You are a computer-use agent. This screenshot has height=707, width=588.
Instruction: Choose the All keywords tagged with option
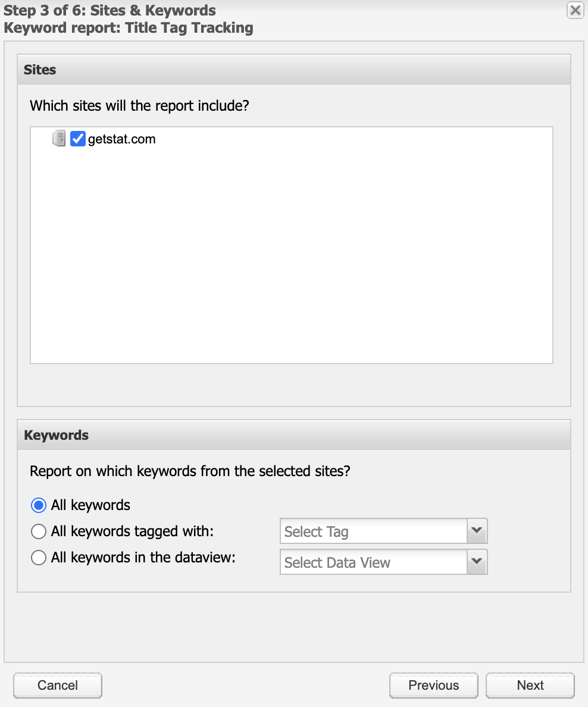tap(38, 531)
